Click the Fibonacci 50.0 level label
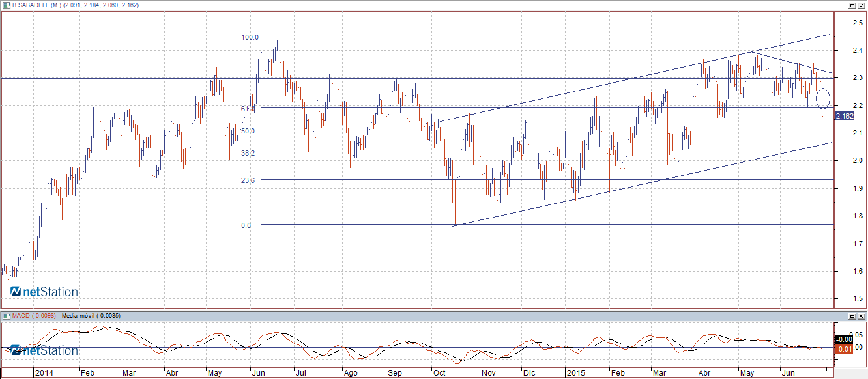Screen dimensions: 868x379 248,130
